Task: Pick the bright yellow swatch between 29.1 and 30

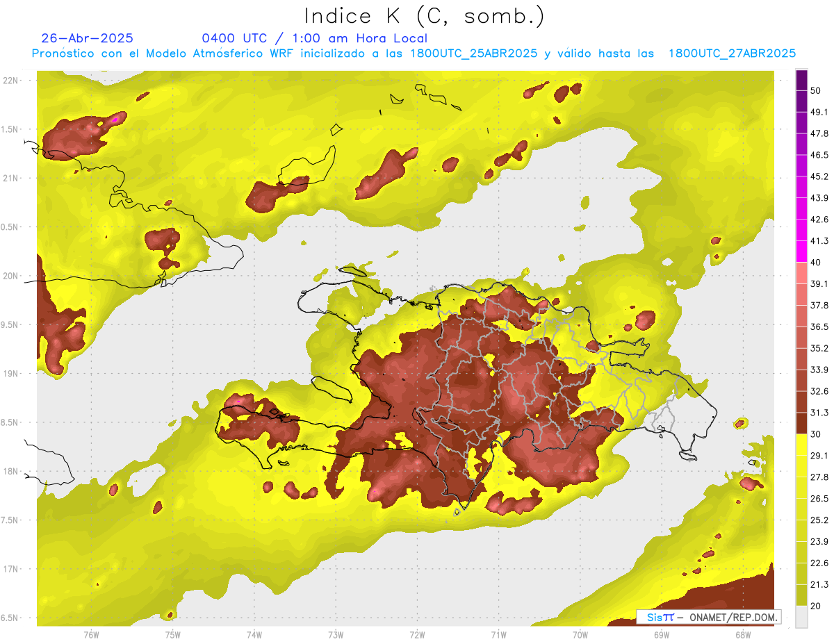Action: point(801,445)
